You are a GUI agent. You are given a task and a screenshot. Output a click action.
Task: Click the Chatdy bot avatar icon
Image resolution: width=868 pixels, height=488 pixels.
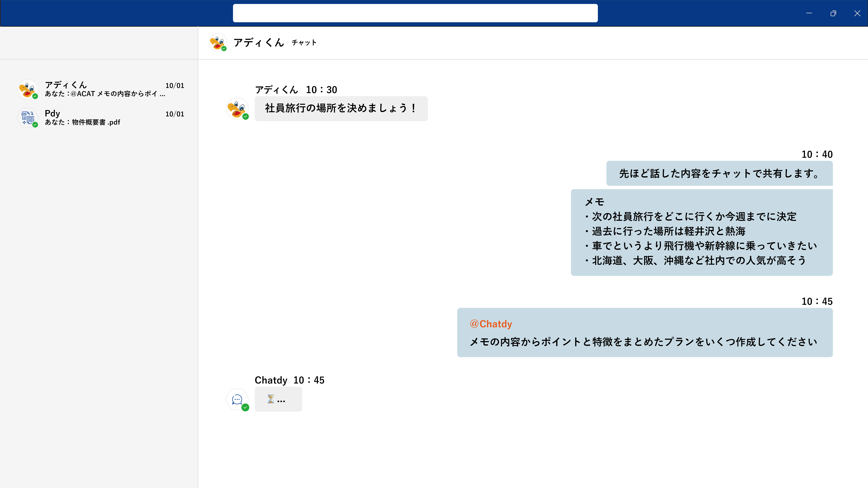pyautogui.click(x=237, y=399)
